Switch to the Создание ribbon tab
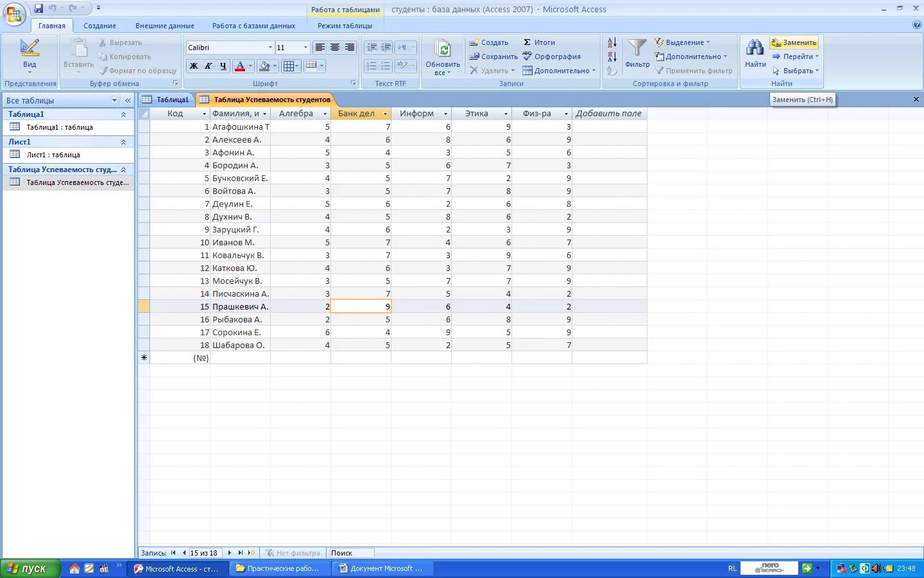924x578 pixels. pos(99,26)
